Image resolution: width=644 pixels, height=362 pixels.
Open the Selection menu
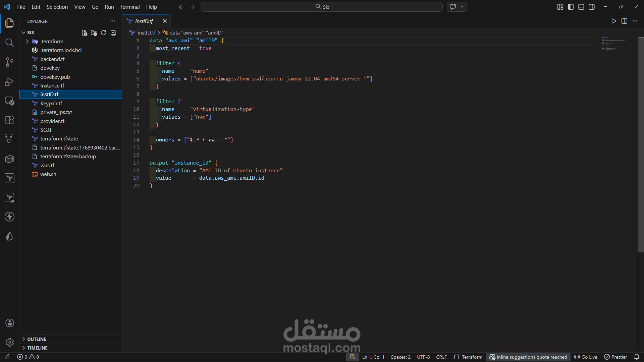pos(57,7)
